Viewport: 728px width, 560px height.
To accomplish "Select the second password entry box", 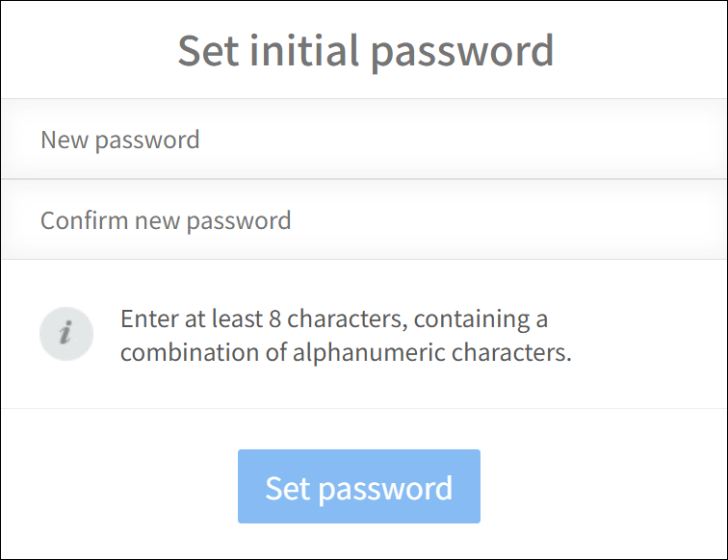I will (x=364, y=220).
